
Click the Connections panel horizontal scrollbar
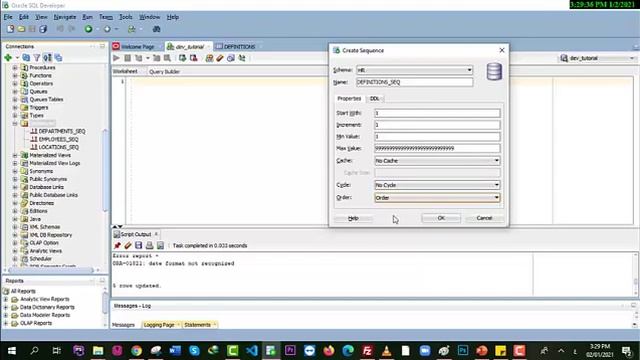click(x=51, y=270)
